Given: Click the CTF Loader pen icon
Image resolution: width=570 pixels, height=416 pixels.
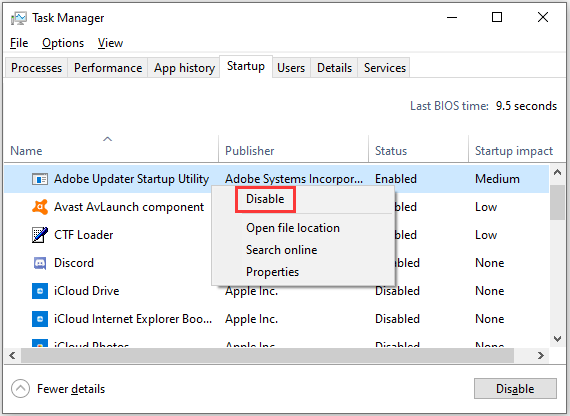Looking at the screenshot, I should 40,235.
